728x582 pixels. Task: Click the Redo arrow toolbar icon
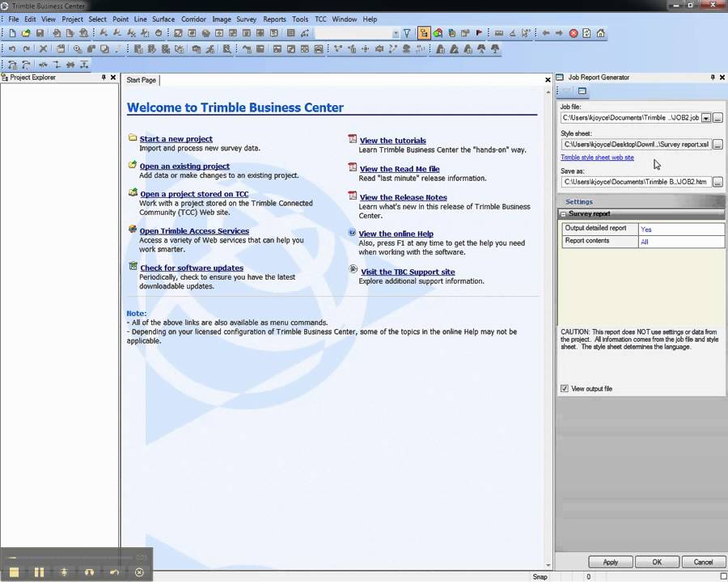tap(27, 48)
